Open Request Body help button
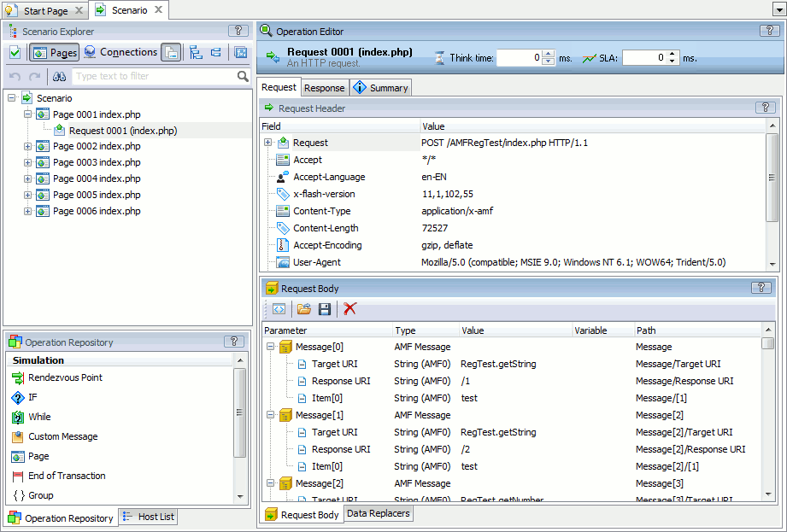 (761, 288)
